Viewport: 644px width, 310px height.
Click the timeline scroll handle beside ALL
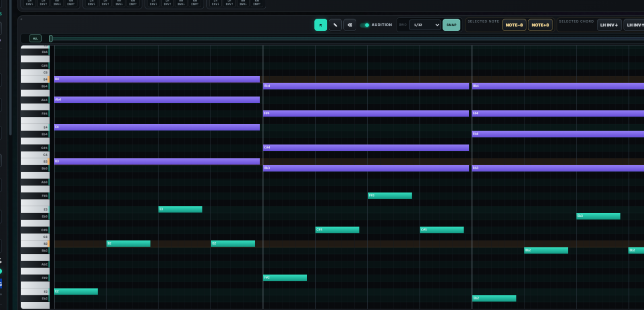point(51,38)
